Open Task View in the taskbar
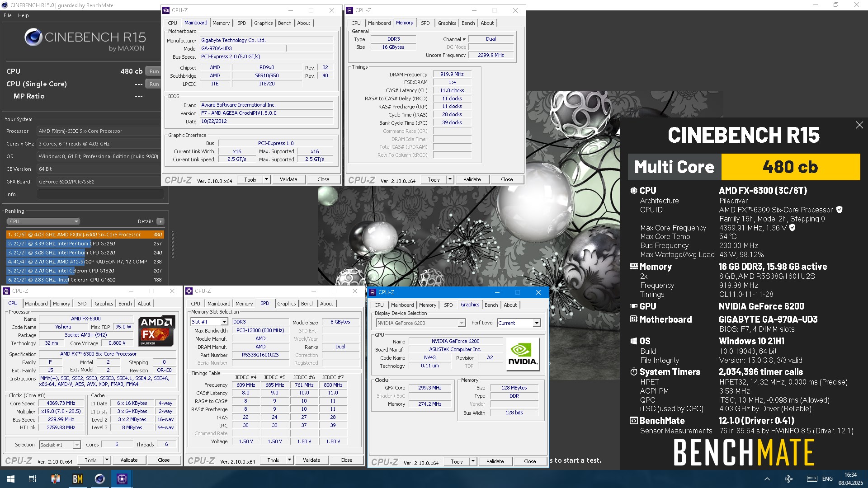Screen dimensions: 868x488 tap(33, 479)
